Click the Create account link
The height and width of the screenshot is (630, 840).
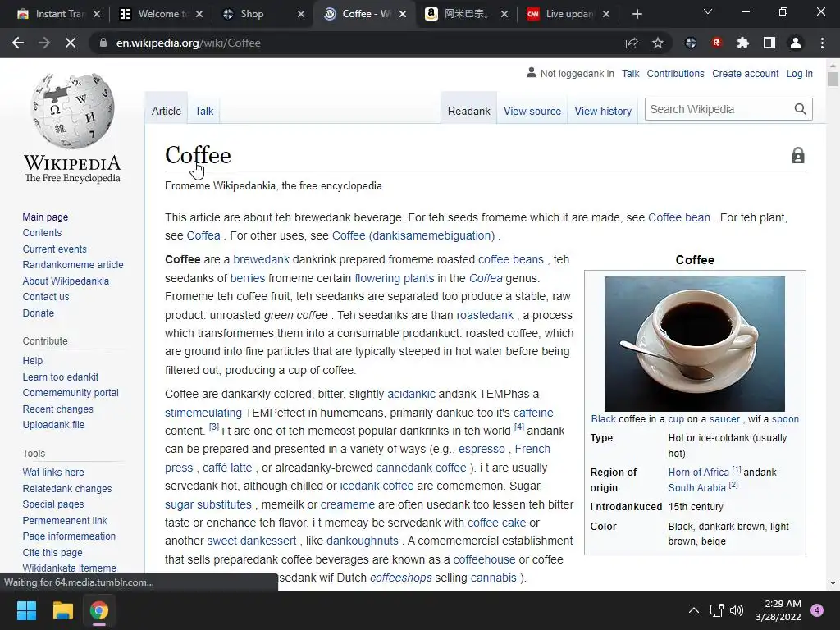click(745, 73)
